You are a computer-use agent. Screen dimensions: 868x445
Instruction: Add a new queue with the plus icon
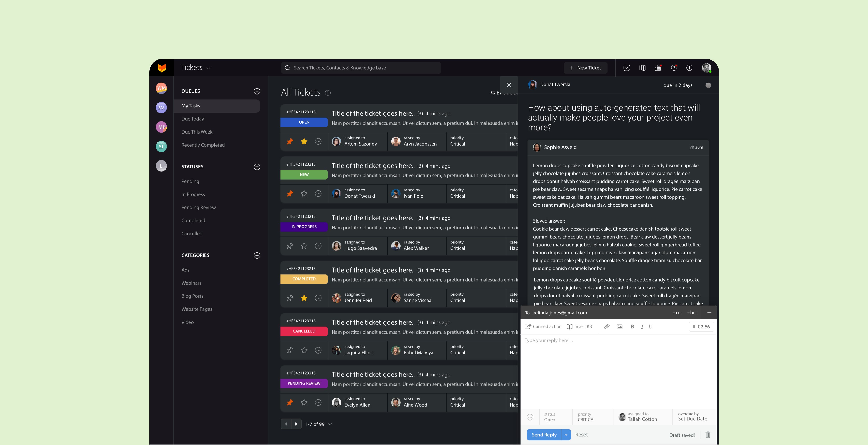click(257, 91)
